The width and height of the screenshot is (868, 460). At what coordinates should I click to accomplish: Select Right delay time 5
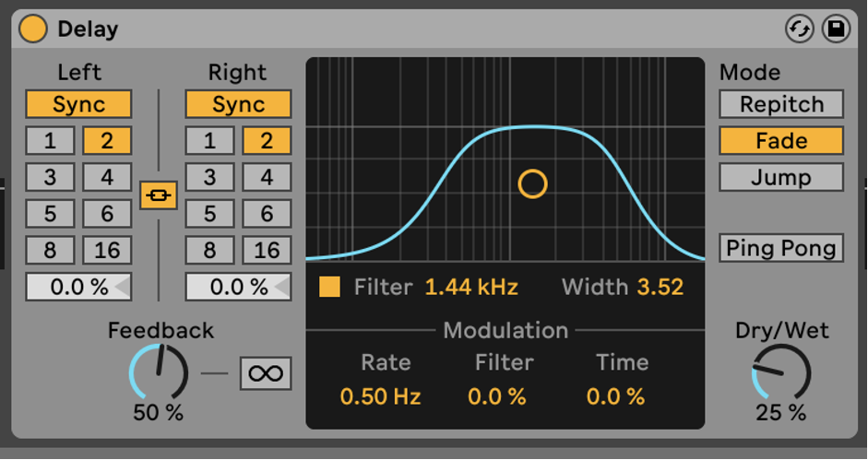(209, 214)
